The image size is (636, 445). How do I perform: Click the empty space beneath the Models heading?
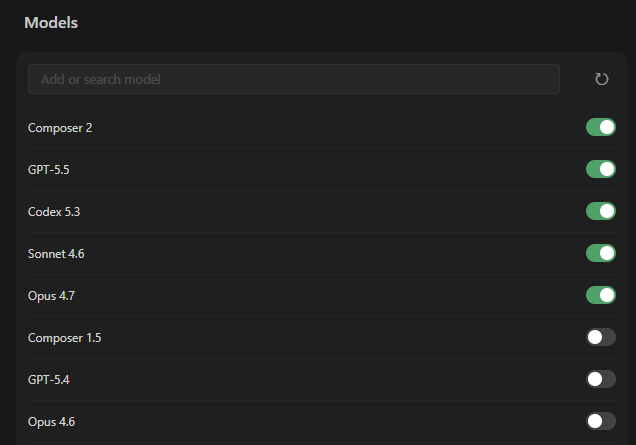tap(316, 42)
